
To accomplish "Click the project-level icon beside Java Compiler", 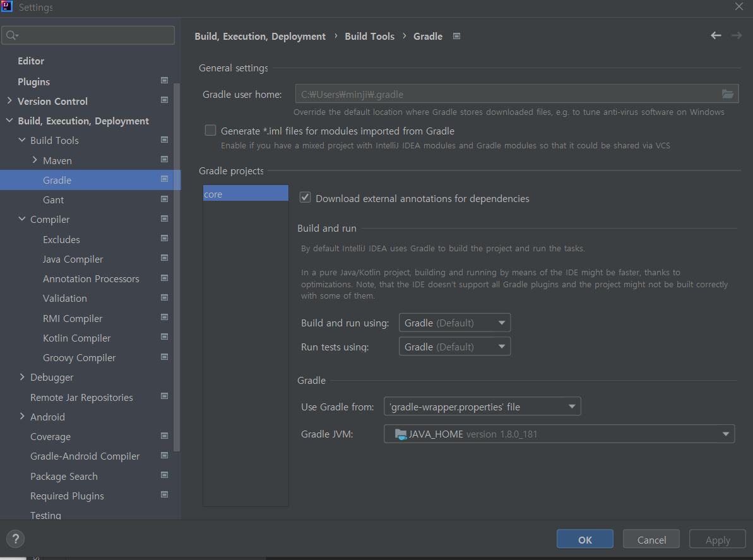I will pyautogui.click(x=164, y=258).
